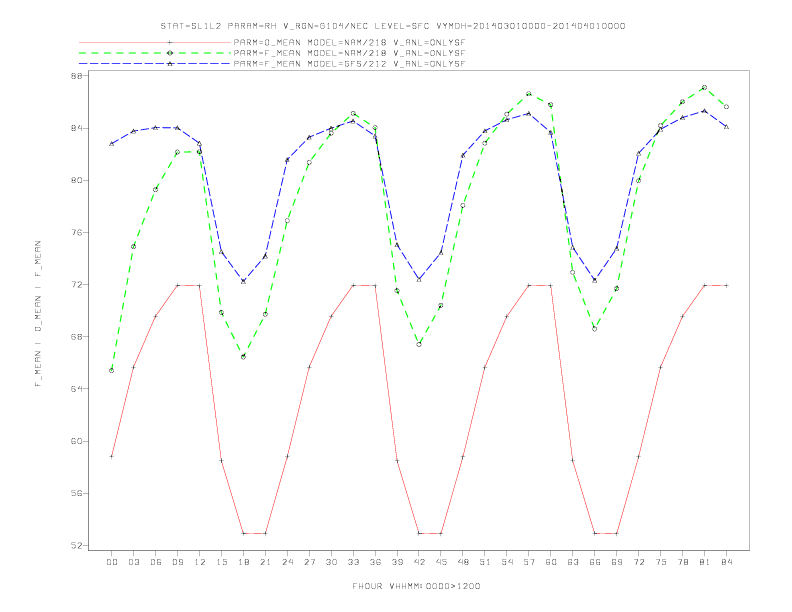Image resolution: width=792 pixels, height=612 pixels.
Task: Click the blue triangle data point at hour 84
Action: 727,127
